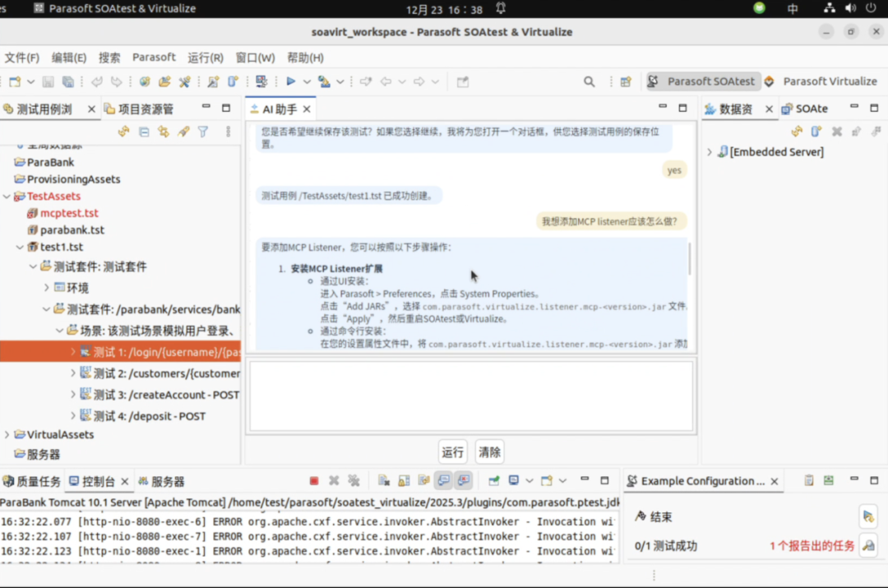Click the Redo arrow in the toolbar

116,81
